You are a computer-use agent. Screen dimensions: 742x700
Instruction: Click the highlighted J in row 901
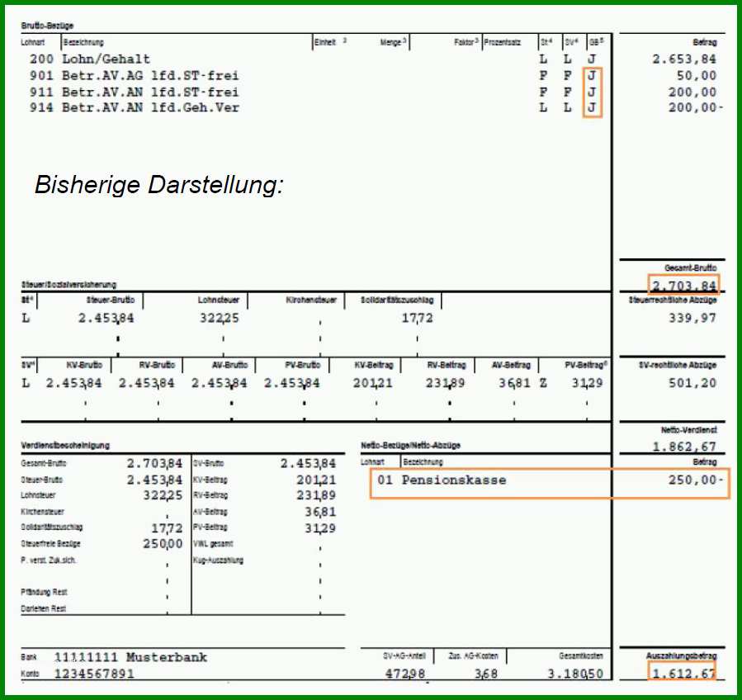[592, 76]
